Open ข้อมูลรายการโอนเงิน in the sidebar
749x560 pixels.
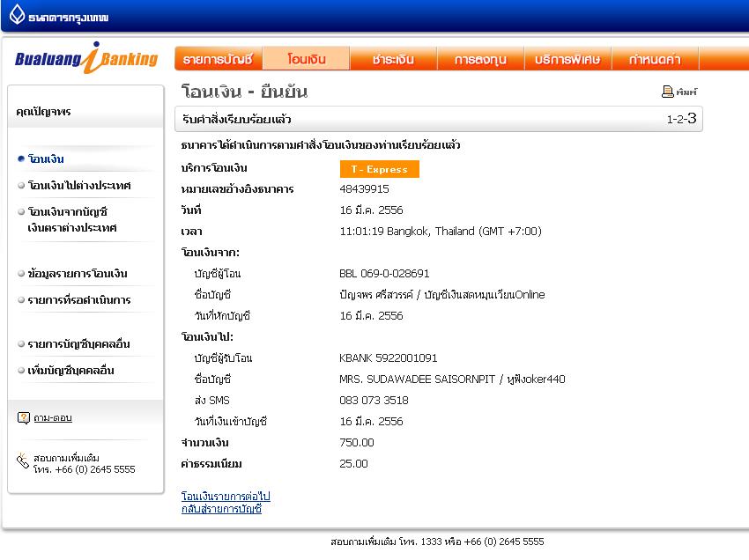[78, 274]
